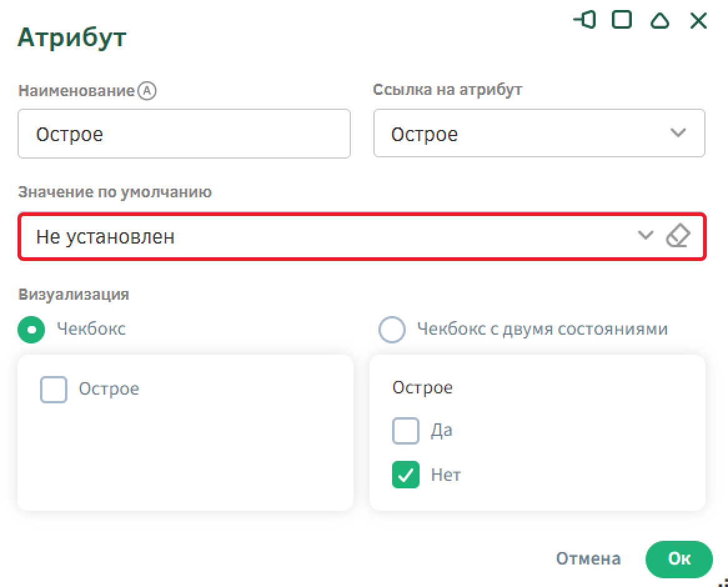
Task: Confirm with the green Ок button
Action: point(679,559)
